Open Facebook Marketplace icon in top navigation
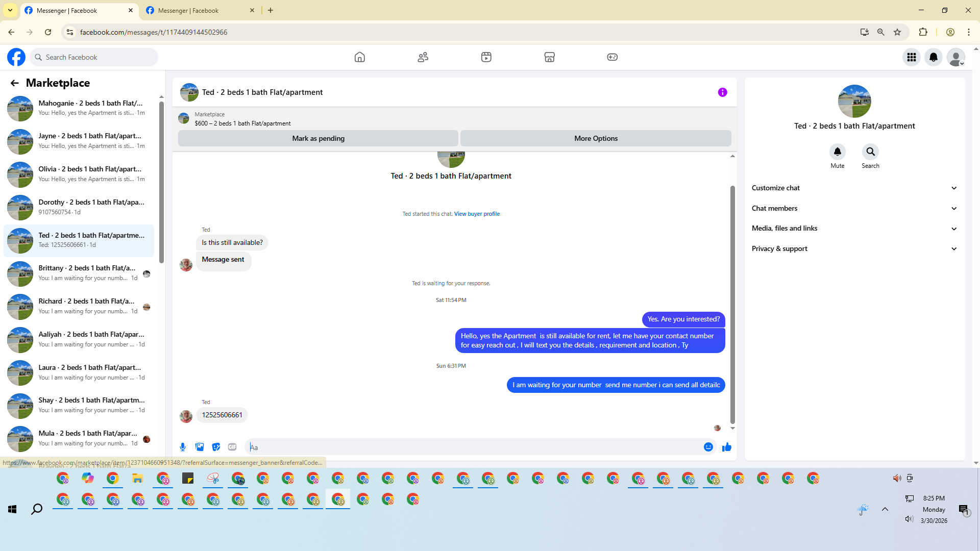The image size is (980, 551). pos(549,57)
